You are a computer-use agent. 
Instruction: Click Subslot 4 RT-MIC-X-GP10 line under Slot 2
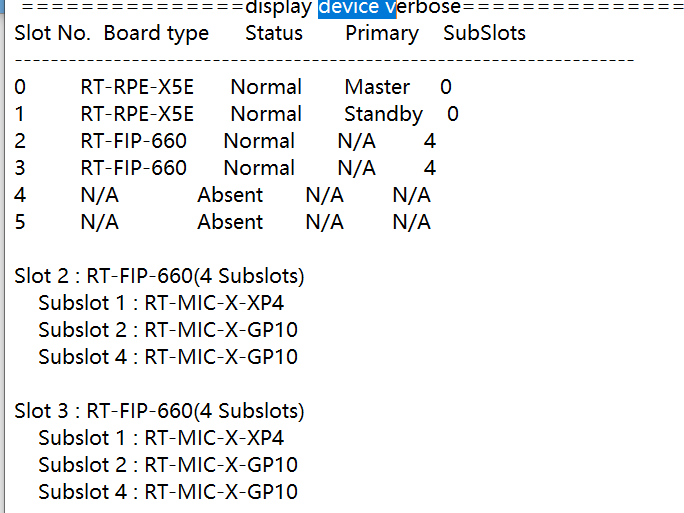pyautogui.click(x=168, y=357)
